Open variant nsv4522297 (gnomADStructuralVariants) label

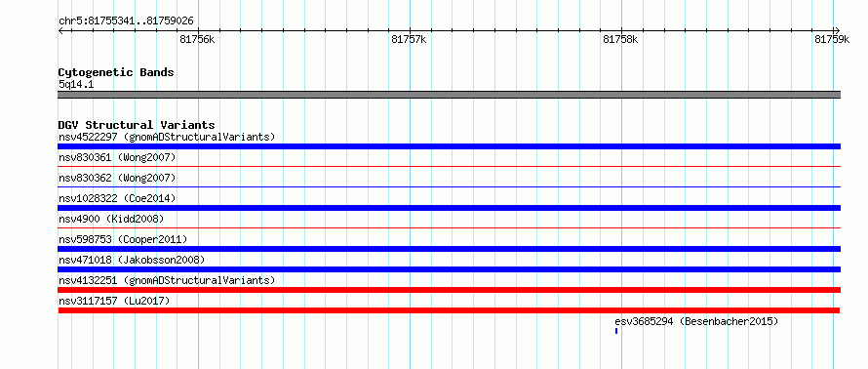167,137
